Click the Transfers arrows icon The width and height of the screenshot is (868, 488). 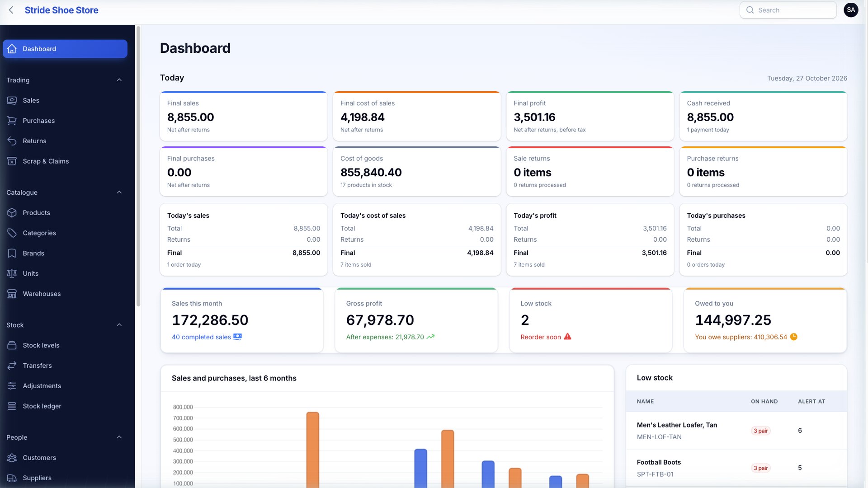click(x=12, y=366)
